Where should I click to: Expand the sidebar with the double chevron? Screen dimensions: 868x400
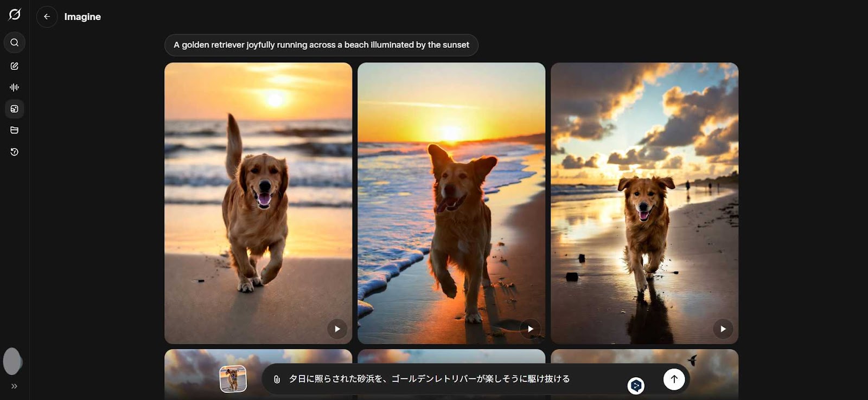pyautogui.click(x=15, y=386)
